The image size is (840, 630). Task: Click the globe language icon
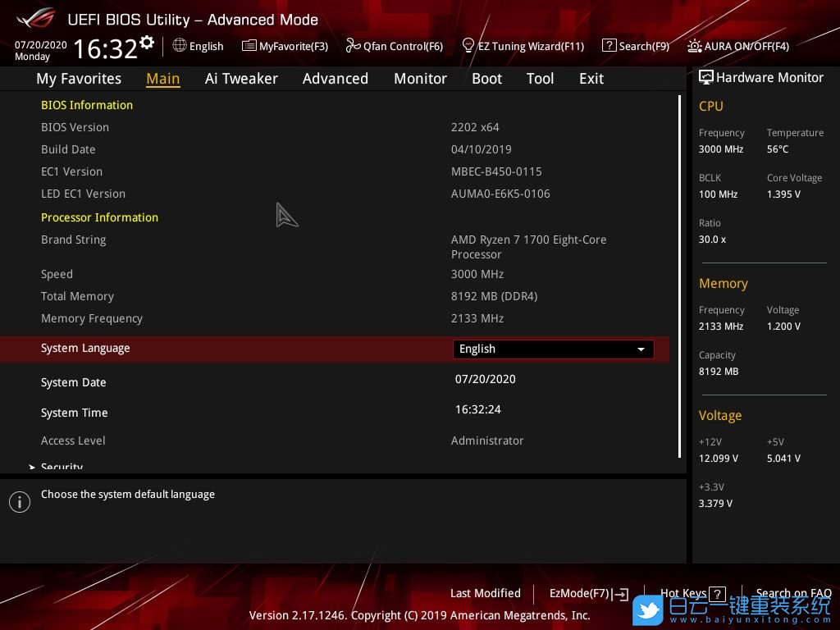180,46
